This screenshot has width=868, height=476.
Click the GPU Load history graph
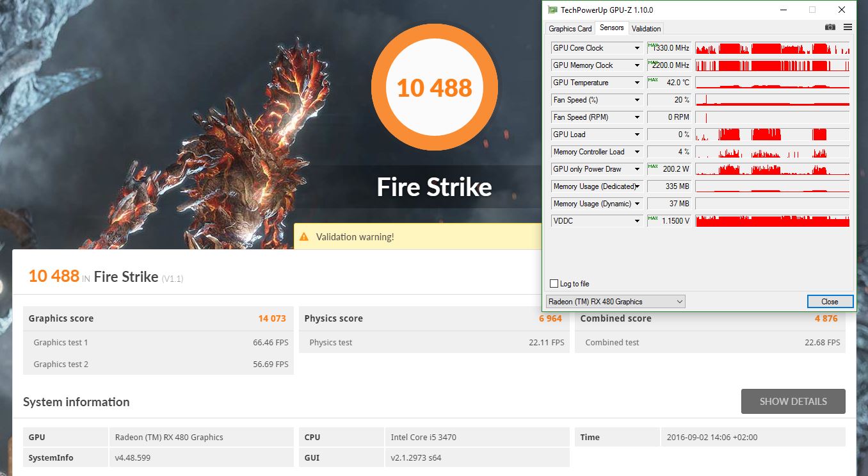click(773, 135)
